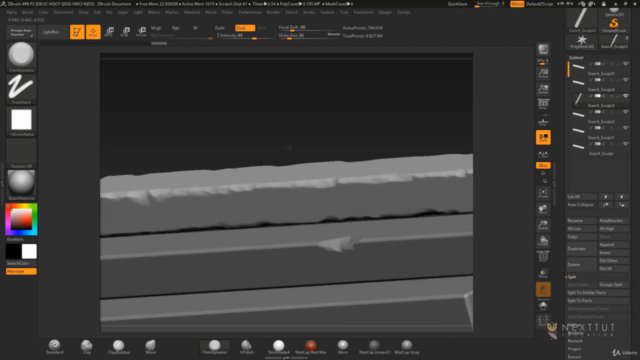This screenshot has width=640, height=360.
Task: Adjust the Draw Size slider
Action: (308, 36)
